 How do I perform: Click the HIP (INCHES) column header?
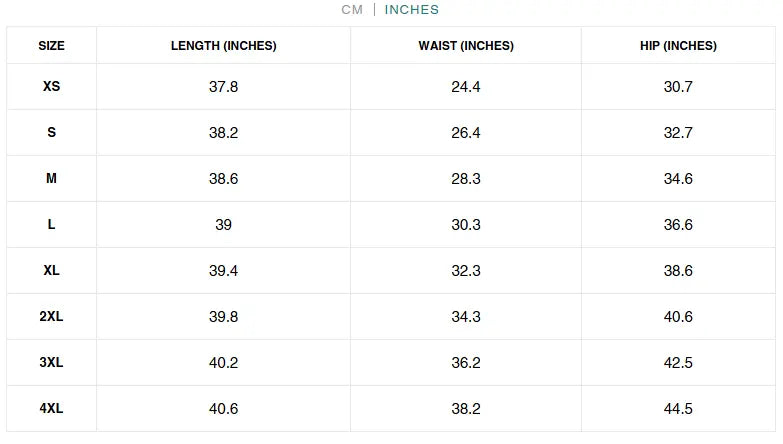click(678, 46)
